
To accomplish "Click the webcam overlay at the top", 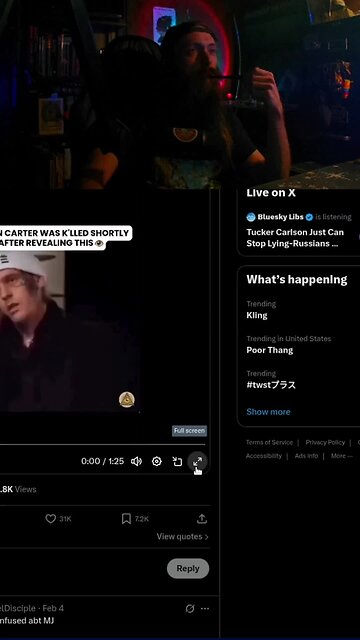I will (180, 94).
